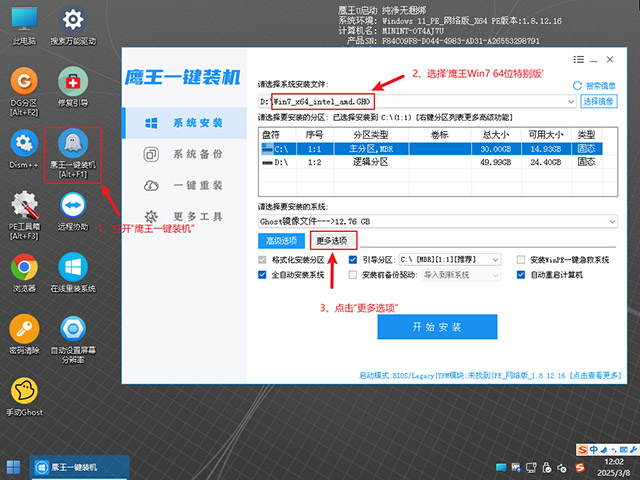Click the 49.99GB size cell

pyautogui.click(x=496, y=162)
